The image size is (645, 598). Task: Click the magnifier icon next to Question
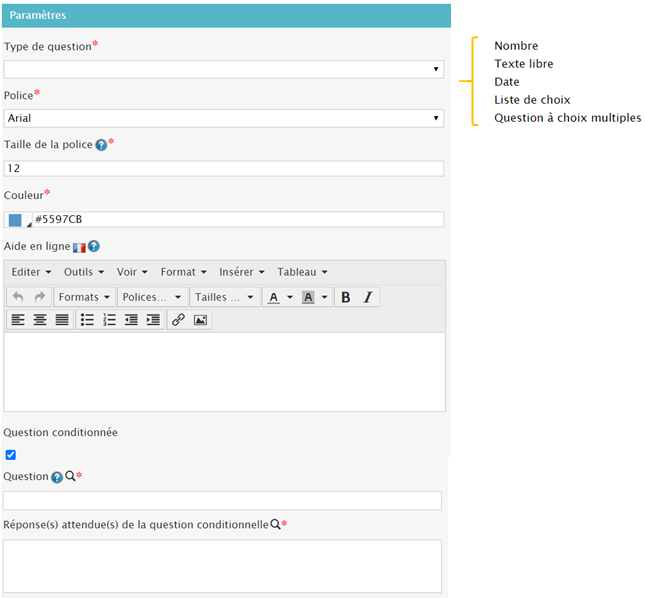pos(70,477)
